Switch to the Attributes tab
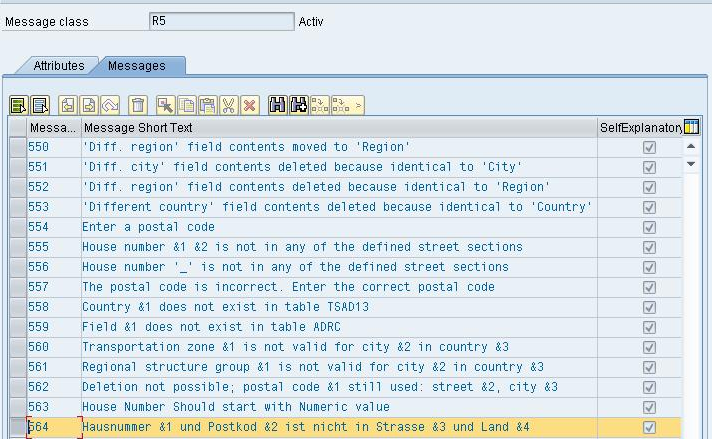This screenshot has width=712, height=439. [x=59, y=66]
